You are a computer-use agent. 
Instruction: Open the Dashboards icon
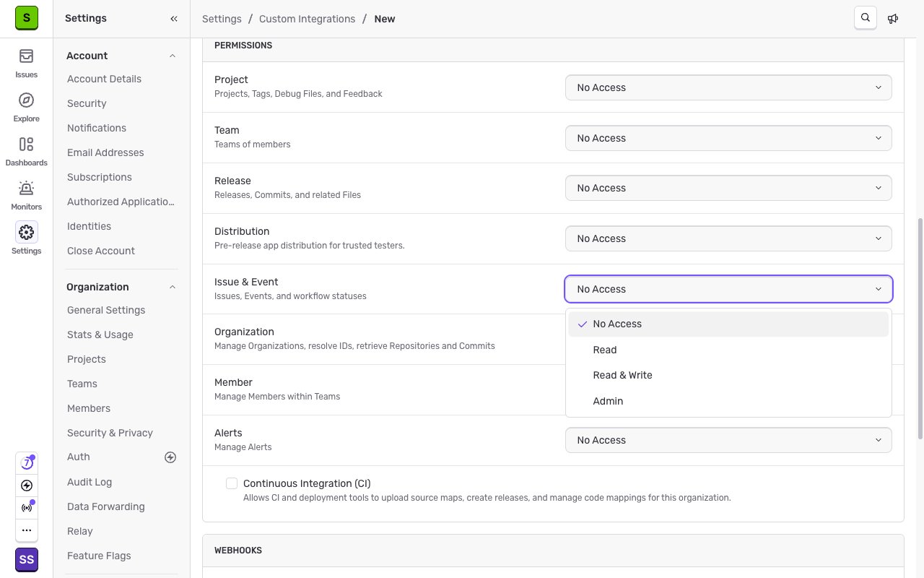tap(27, 144)
